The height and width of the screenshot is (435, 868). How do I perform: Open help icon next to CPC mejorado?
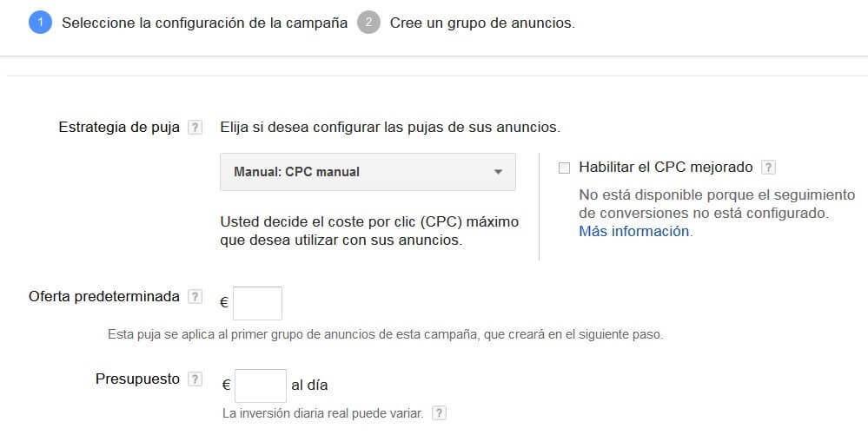[768, 167]
